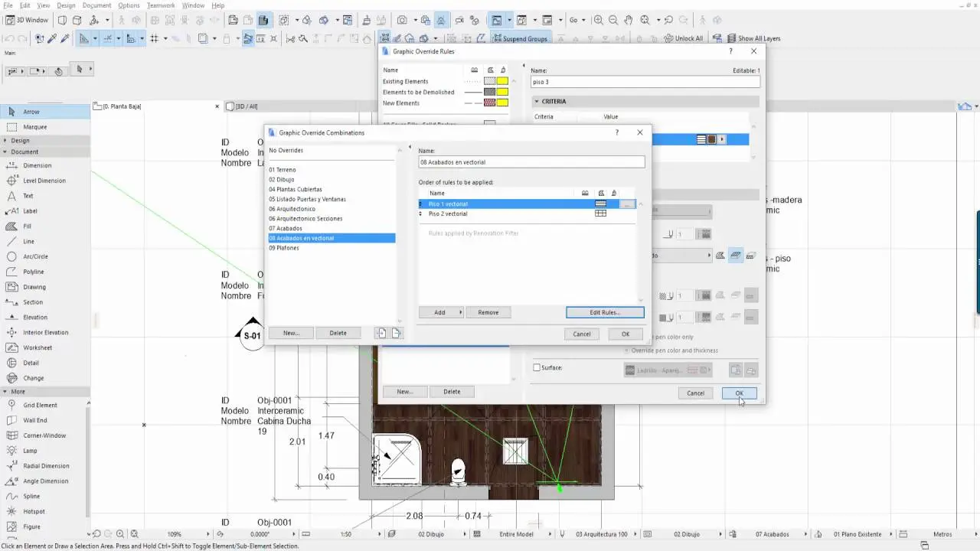Toggle Show All Layers

point(756,38)
